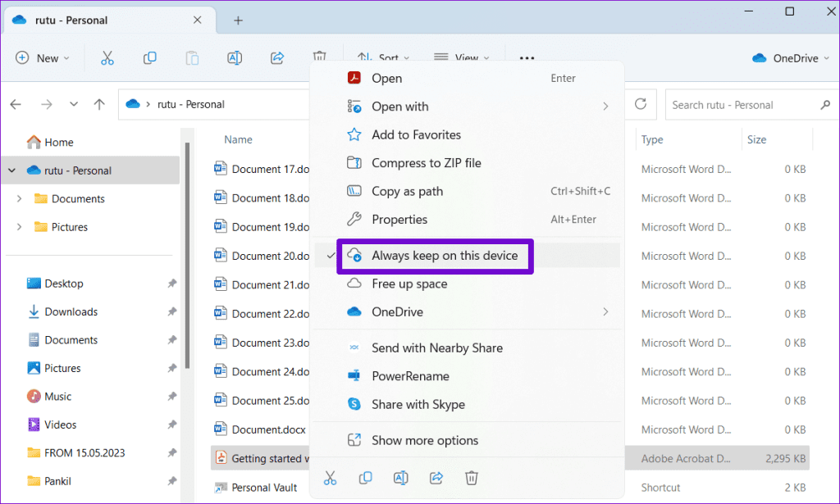Open the OneDrive status icon top right
Viewport: 840px width, 504px height.
pyautogui.click(x=789, y=57)
